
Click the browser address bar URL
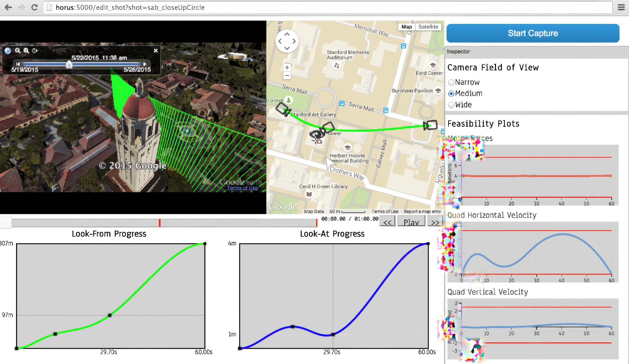[x=130, y=7]
